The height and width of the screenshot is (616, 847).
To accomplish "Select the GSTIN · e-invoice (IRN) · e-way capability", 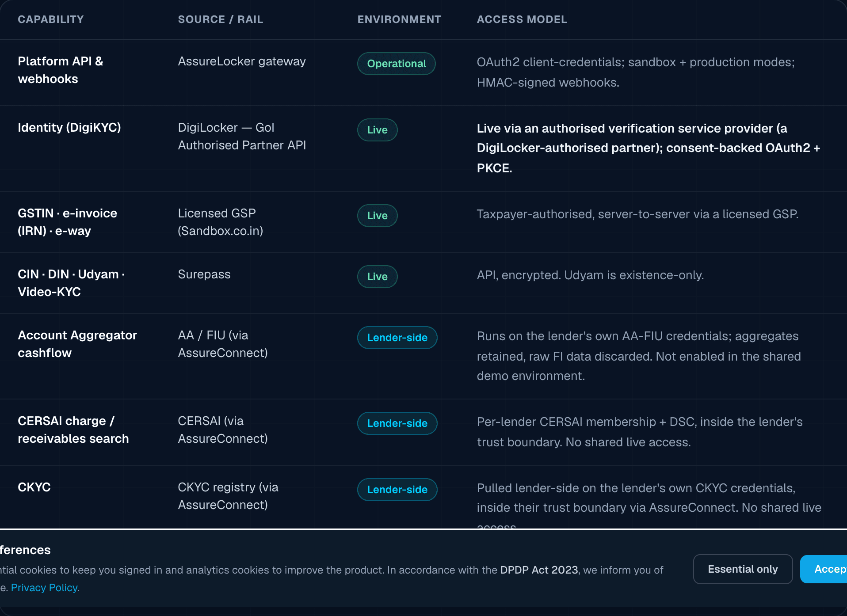I will (67, 222).
